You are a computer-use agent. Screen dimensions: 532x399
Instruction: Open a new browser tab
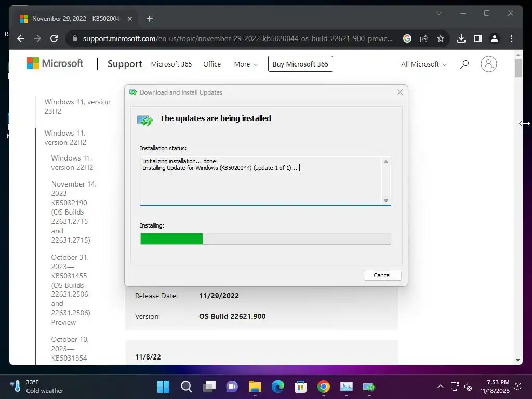pos(150,19)
